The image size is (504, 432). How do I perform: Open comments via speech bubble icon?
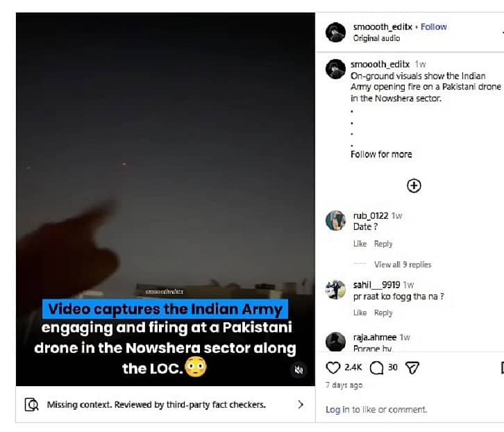(x=377, y=367)
